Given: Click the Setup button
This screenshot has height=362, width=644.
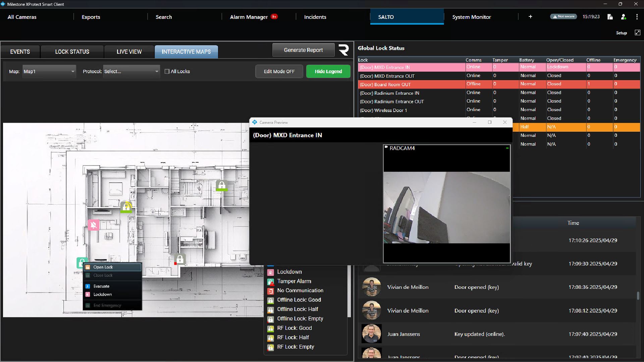Looking at the screenshot, I should pyautogui.click(x=621, y=33).
